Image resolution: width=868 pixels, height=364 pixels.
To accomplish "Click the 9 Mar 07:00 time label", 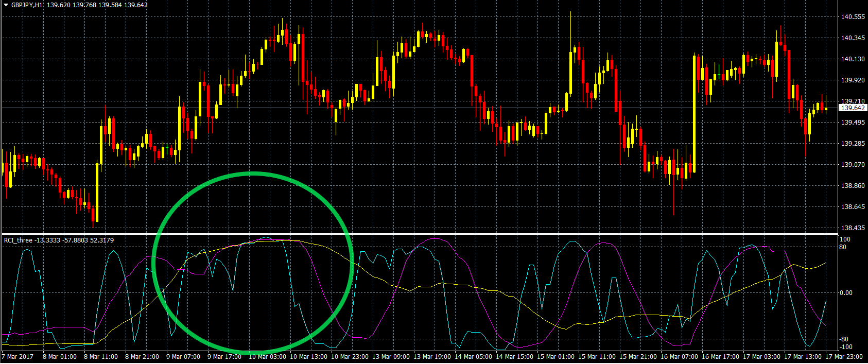I will pos(183,357).
